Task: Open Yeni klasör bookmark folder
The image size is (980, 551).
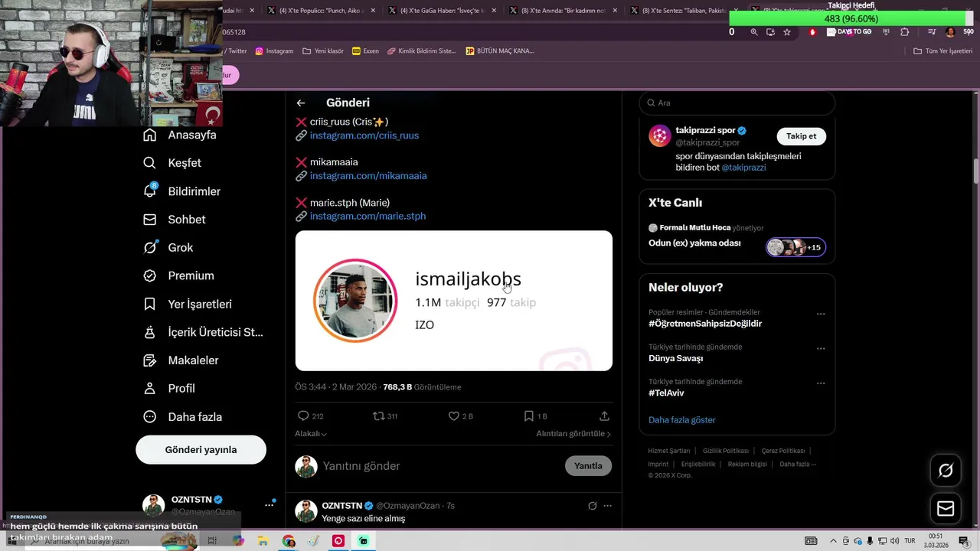Action: pyautogui.click(x=323, y=51)
